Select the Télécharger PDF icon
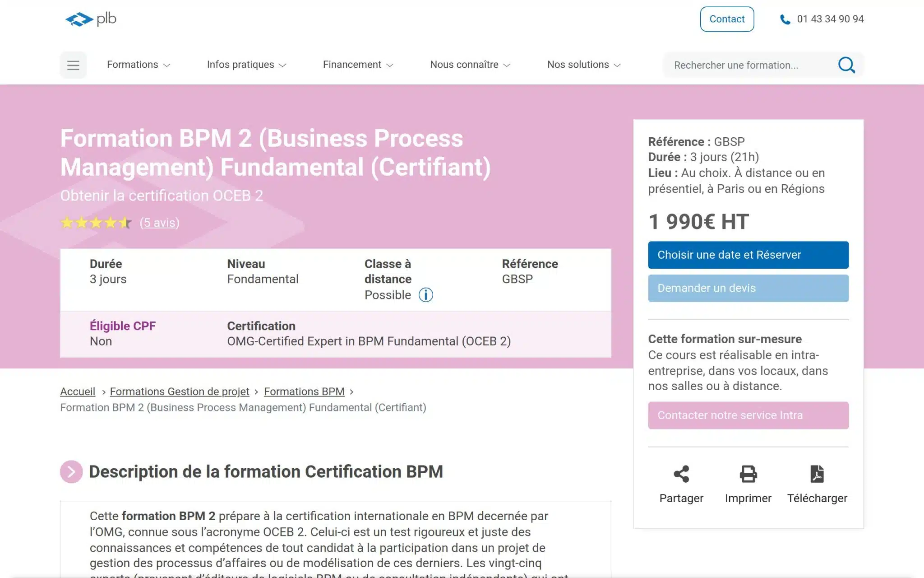This screenshot has height=578, width=924. [x=817, y=473]
